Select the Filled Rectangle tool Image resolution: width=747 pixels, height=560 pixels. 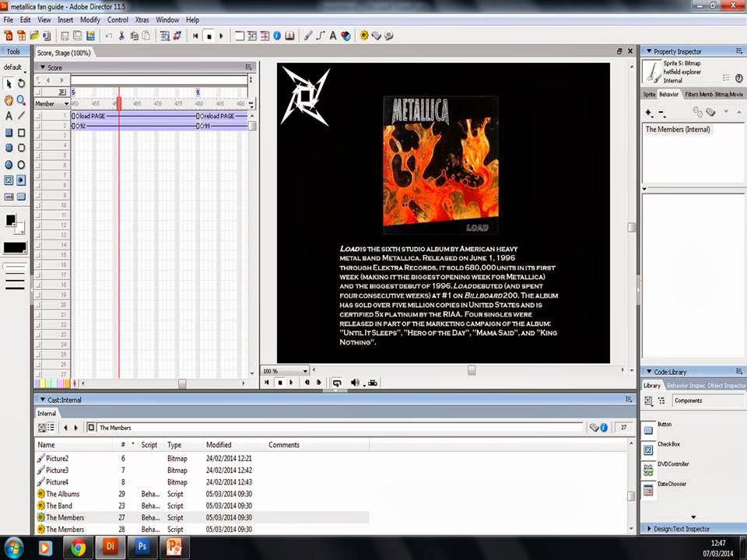tap(9, 132)
